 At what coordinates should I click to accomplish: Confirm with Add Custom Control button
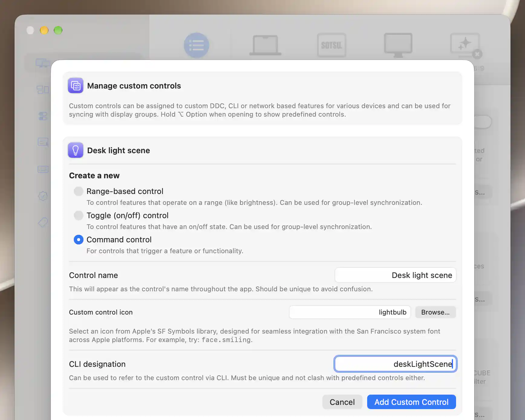(411, 402)
